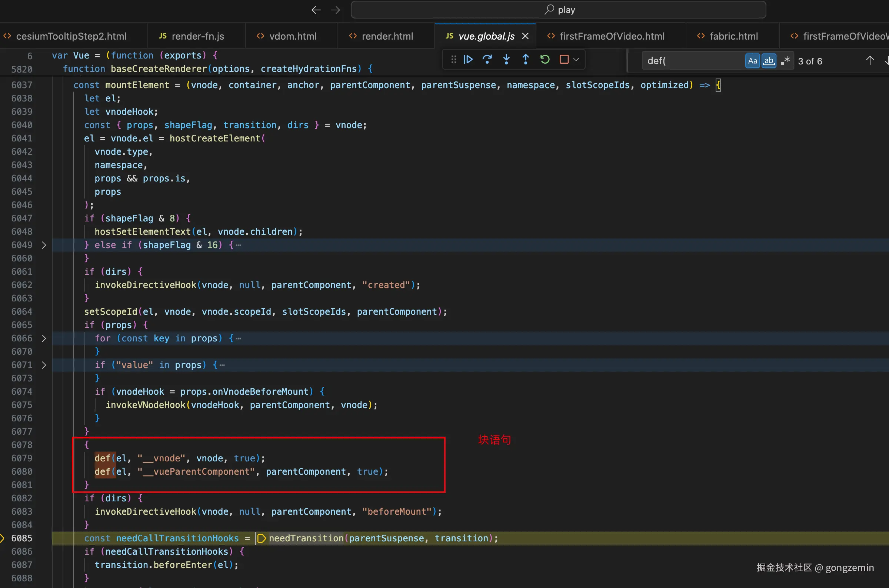Viewport: 889px width, 588px height.
Task: Stop debugging with red square
Action: click(564, 59)
